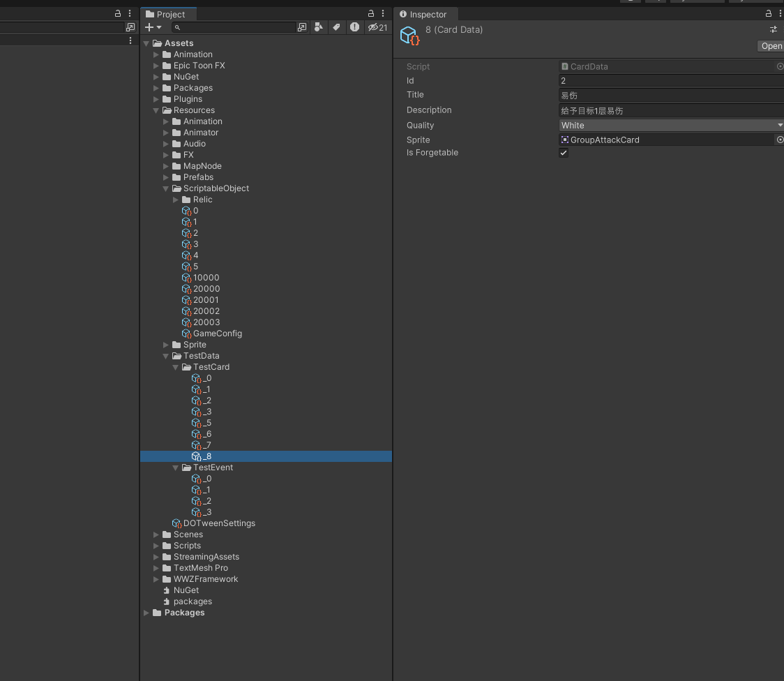Screen dimensions: 784x681
Task: Select the Project tab
Action: pyautogui.click(x=166, y=14)
